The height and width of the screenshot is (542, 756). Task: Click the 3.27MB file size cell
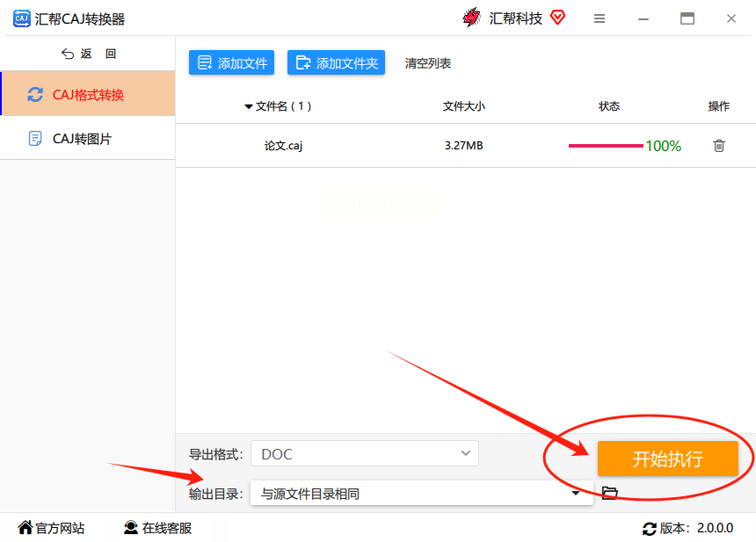click(x=464, y=146)
